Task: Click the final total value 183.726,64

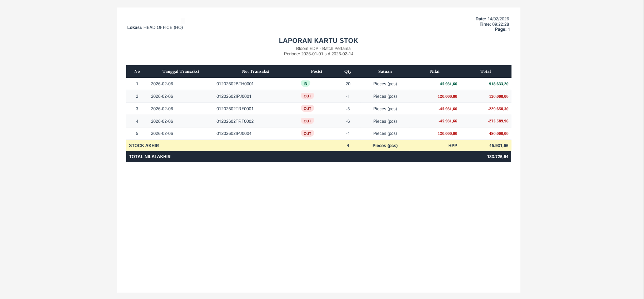Action: coord(497,157)
